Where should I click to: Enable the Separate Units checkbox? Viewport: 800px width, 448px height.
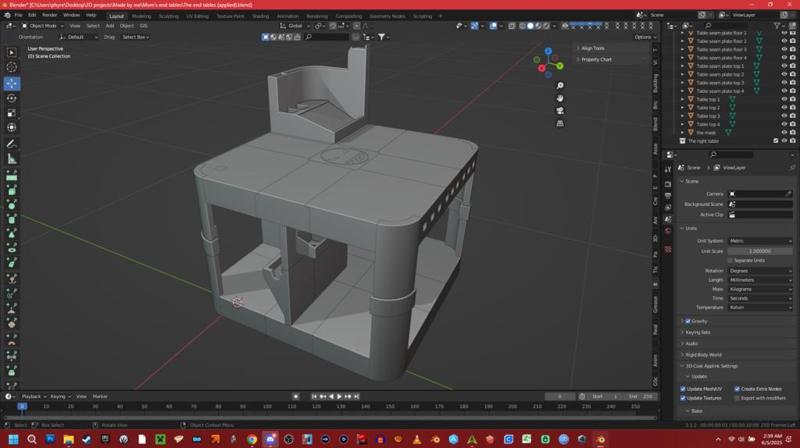(x=730, y=260)
